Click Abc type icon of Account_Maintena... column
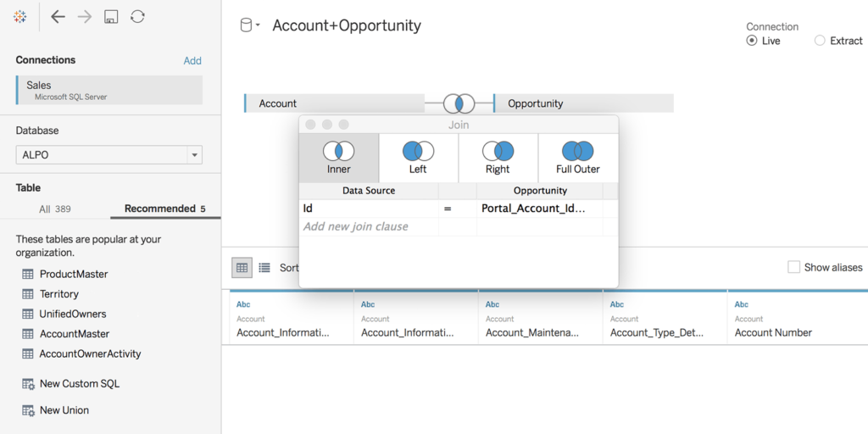This screenshot has height=434, width=868. 492,304
